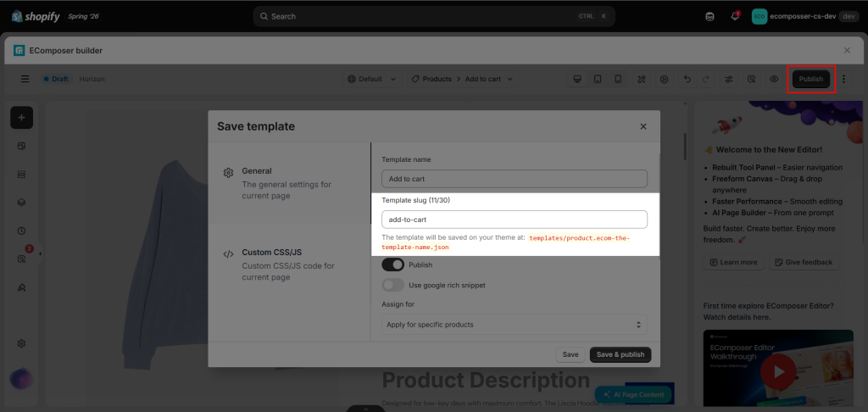Open the Assign for dropdown
The width and height of the screenshot is (868, 412).
point(515,325)
